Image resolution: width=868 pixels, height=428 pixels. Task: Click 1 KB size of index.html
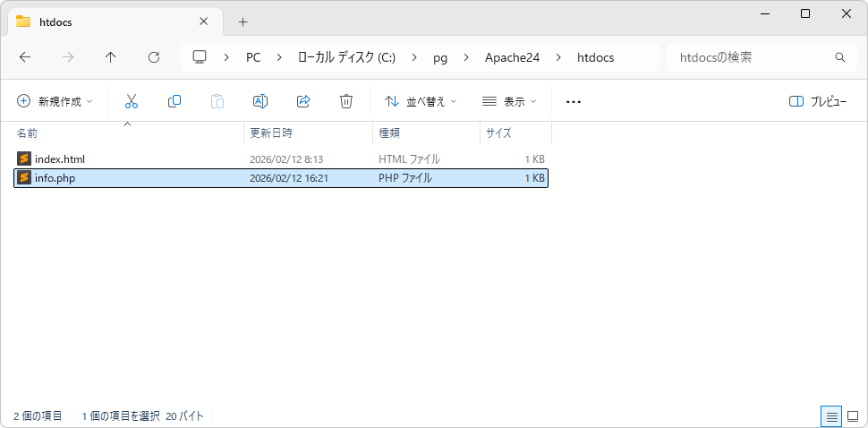click(x=535, y=159)
